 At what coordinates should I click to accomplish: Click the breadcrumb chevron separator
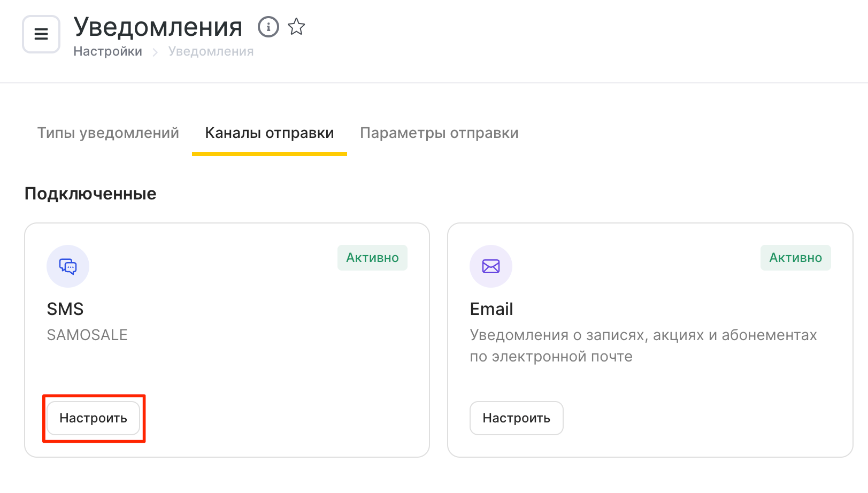(x=155, y=52)
